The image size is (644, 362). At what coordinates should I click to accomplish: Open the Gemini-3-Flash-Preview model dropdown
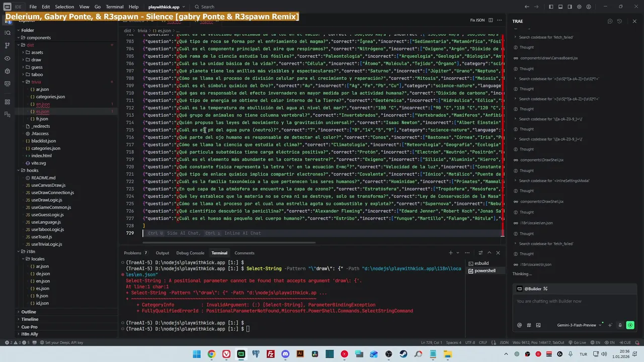click(x=579, y=325)
